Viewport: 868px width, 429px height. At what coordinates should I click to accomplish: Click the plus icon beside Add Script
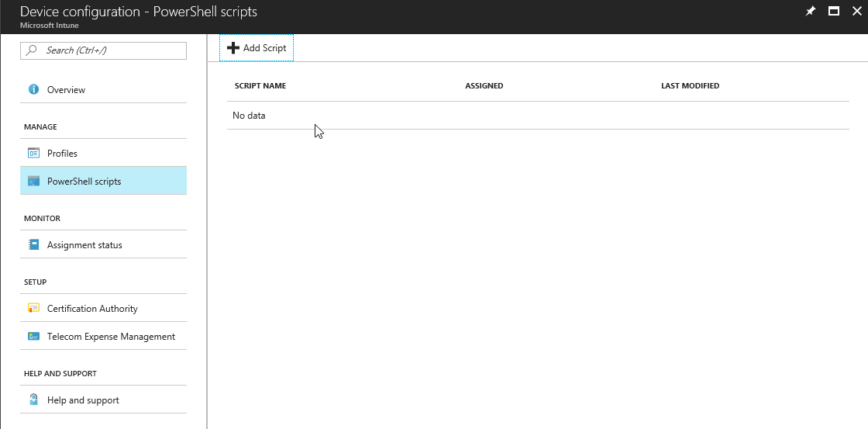coord(233,48)
